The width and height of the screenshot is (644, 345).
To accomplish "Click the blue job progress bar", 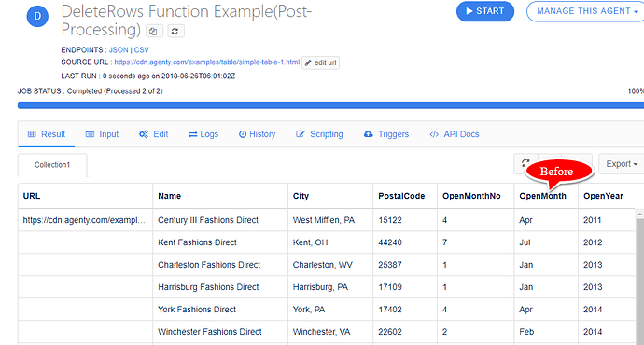I will tap(330, 105).
